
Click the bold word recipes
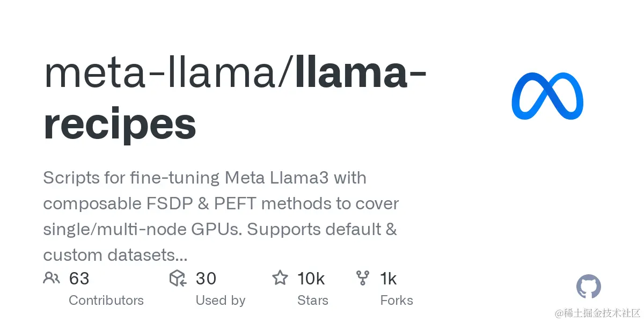(x=120, y=125)
